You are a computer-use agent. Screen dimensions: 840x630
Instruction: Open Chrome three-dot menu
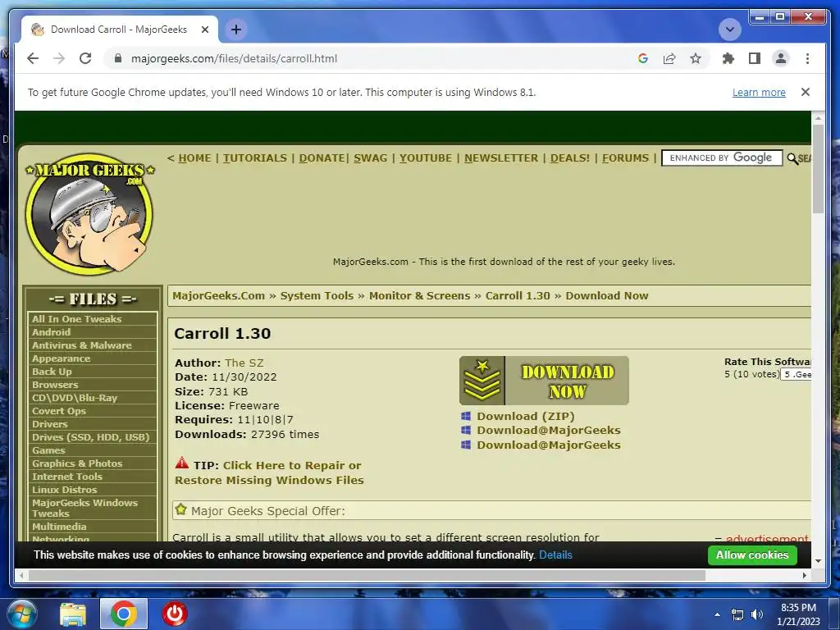[x=807, y=58]
